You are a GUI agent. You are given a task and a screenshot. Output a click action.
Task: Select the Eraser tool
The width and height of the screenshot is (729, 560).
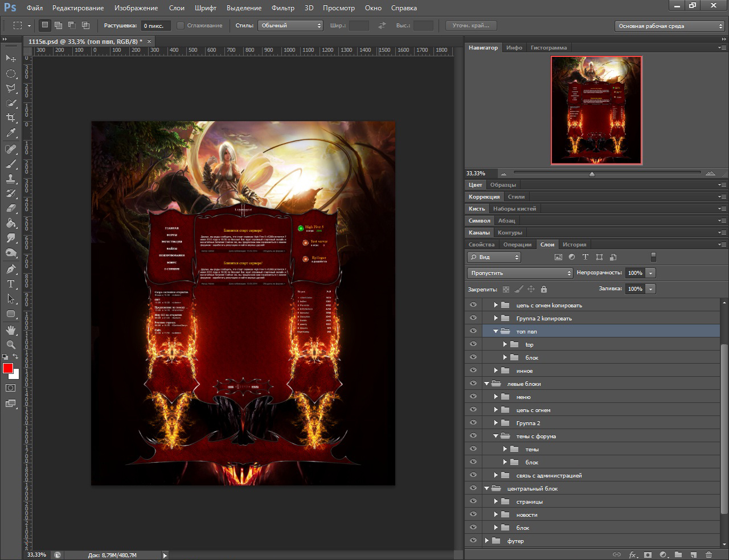tap(11, 208)
